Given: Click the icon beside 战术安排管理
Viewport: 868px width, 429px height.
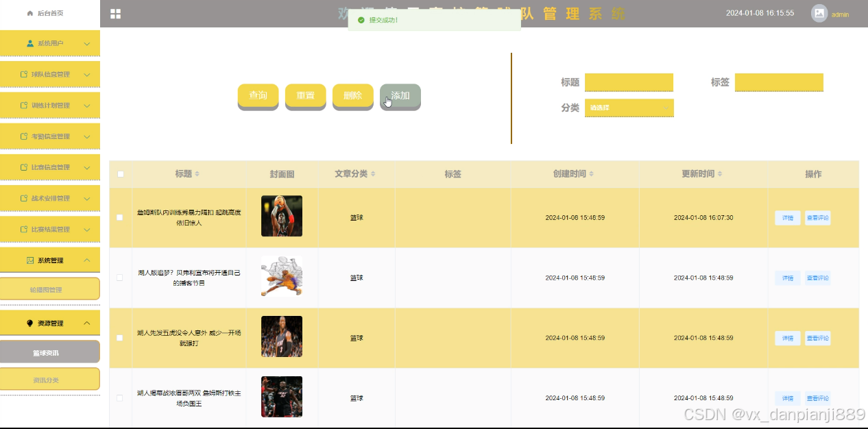Looking at the screenshot, I should (x=24, y=198).
